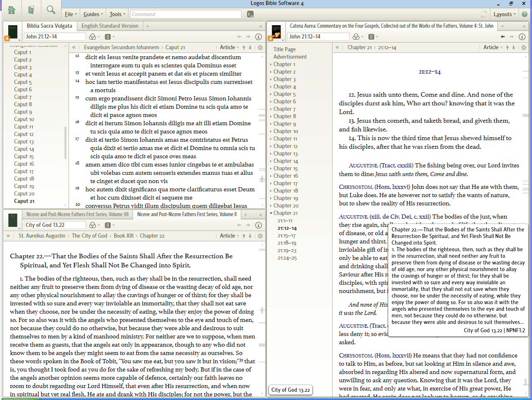532x400 pixels.
Task: Go back in Vulgata panel history
Action: point(239,37)
